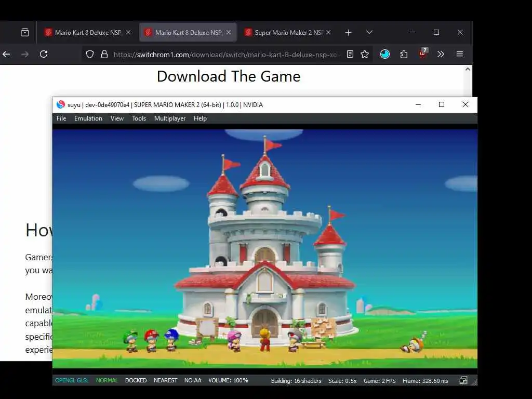Close the Super Mario Maker 2 tab

328,32
